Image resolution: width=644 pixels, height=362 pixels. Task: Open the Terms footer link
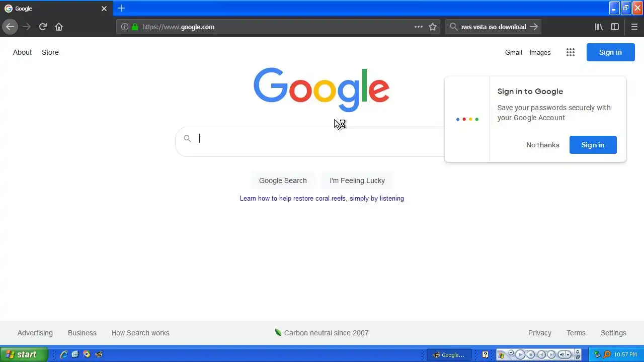pyautogui.click(x=576, y=333)
